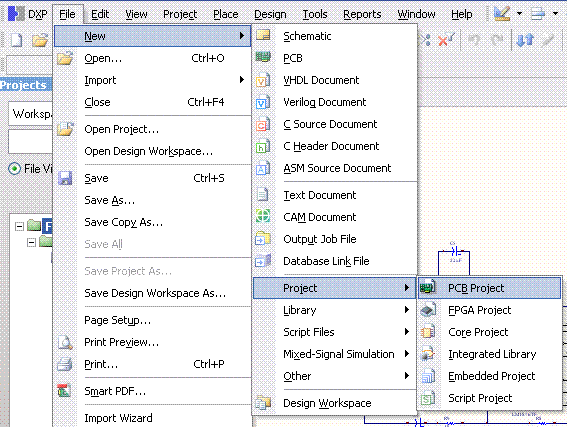Choose Open Project from File menu
The width and height of the screenshot is (576, 432).
point(152,129)
